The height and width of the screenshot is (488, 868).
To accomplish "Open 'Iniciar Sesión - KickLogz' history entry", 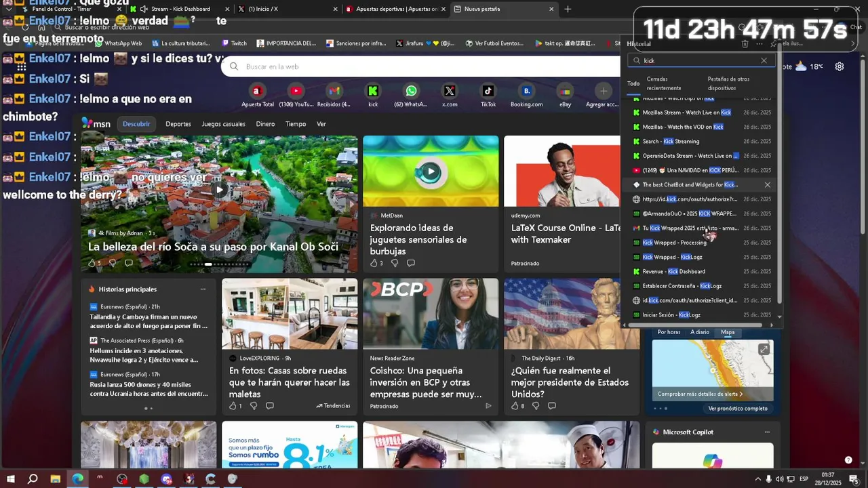I will [x=702, y=315].
